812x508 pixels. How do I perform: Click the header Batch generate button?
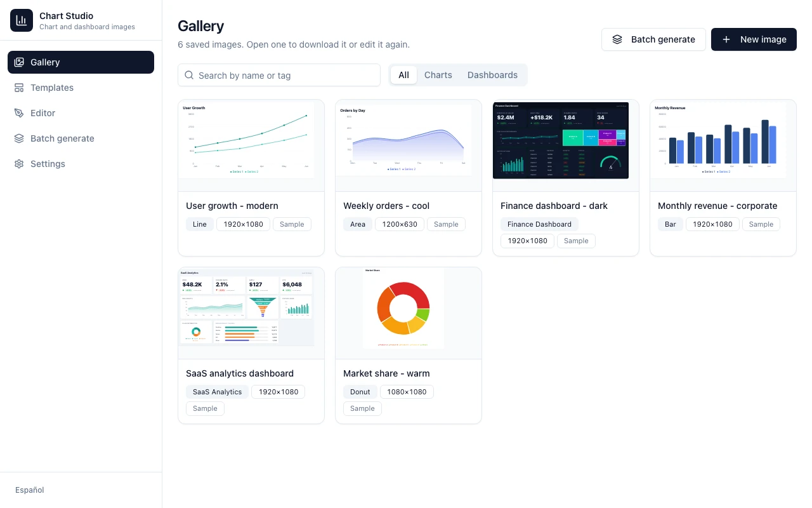tap(653, 39)
